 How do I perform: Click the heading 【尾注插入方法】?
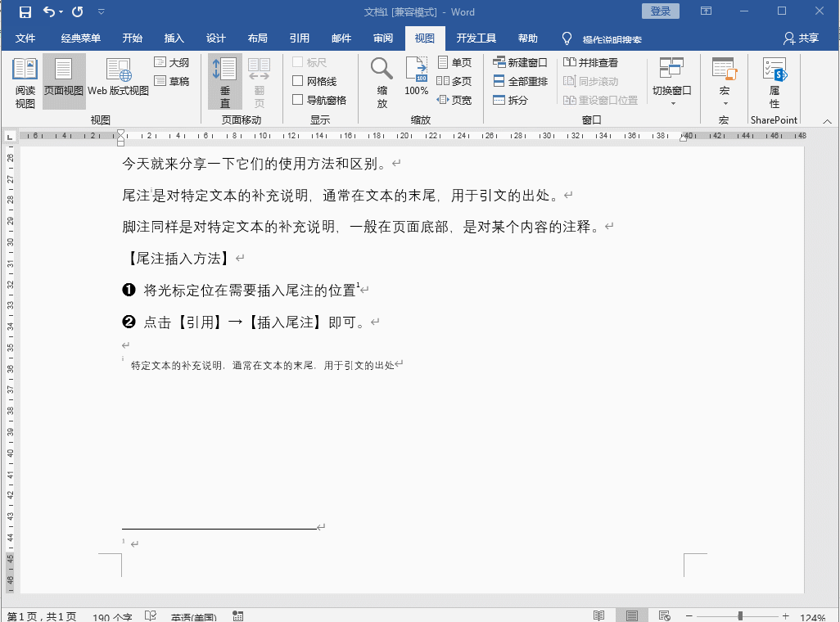(178, 259)
